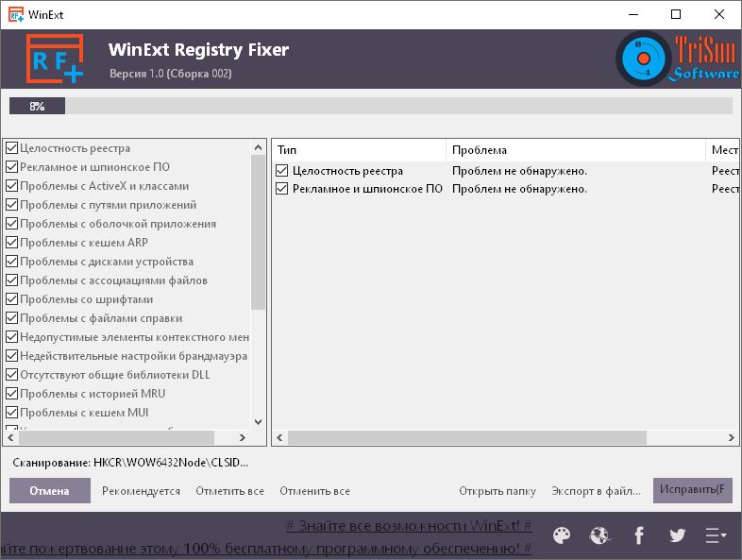Click the category list scroll up arrow
The image size is (742, 560).
click(258, 147)
